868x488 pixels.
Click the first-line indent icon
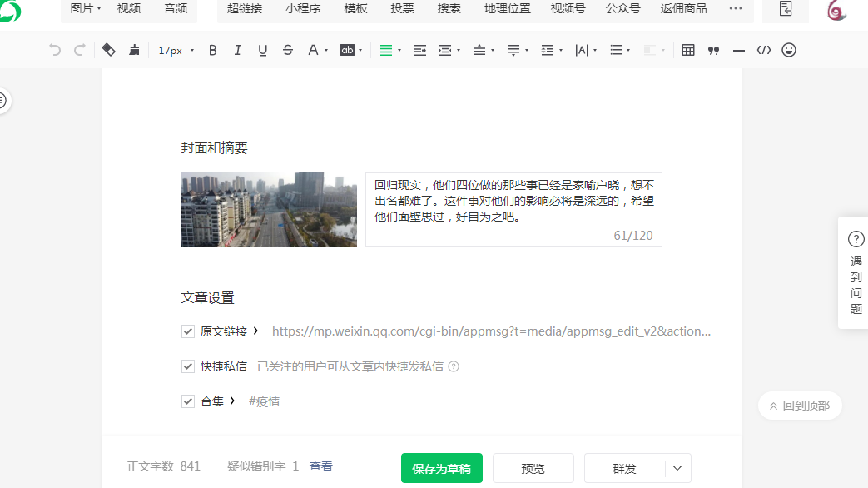tap(420, 51)
